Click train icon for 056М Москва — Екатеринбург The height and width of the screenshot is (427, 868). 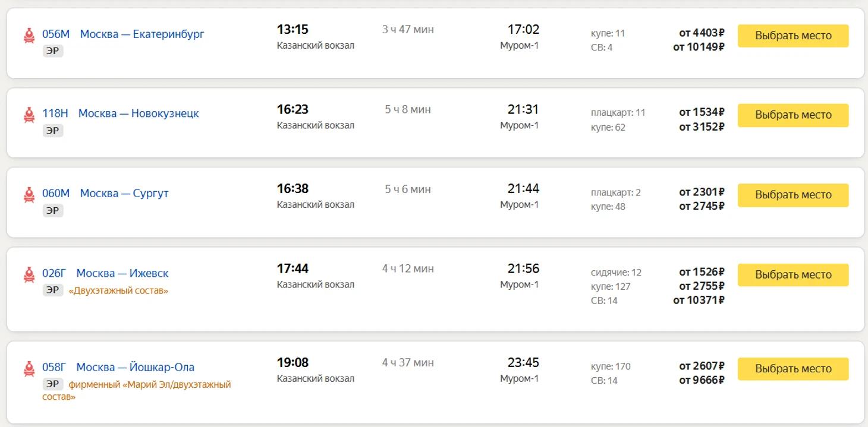(29, 35)
